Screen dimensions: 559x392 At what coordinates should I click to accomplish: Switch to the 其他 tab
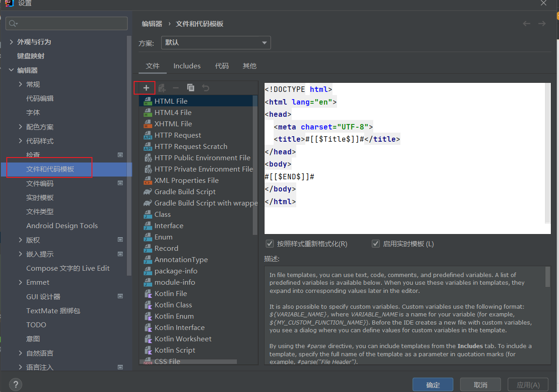[x=250, y=66]
